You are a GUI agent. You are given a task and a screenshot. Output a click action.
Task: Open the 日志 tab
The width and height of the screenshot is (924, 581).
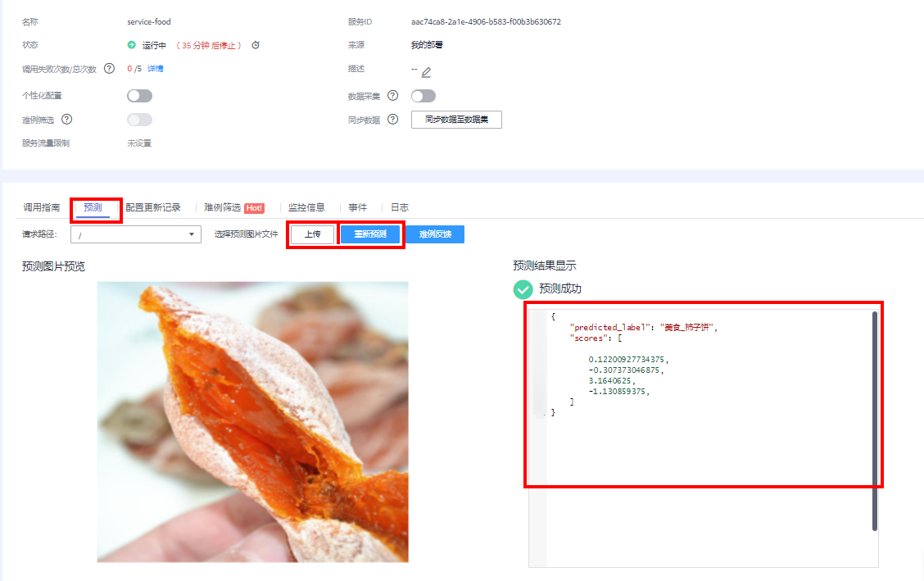399,207
